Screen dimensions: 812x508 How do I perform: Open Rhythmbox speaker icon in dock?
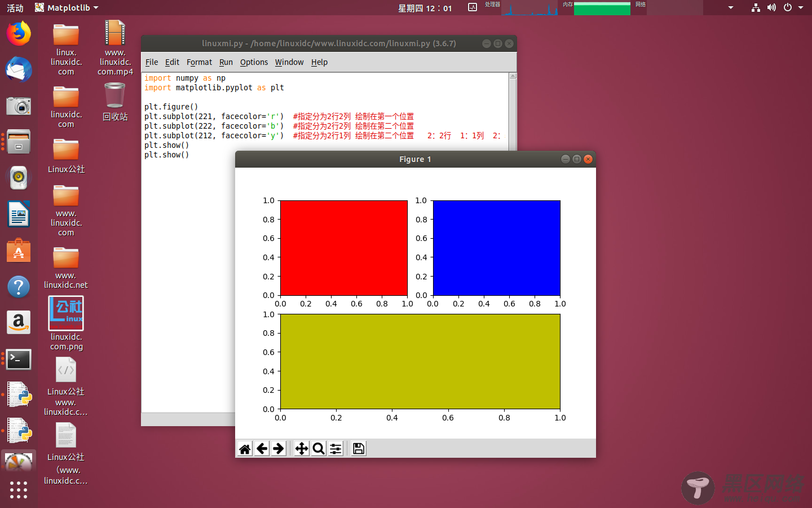pos(19,178)
